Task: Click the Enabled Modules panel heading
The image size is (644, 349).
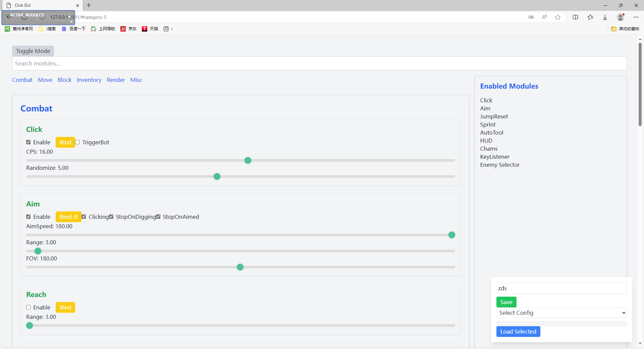Action: pos(509,86)
